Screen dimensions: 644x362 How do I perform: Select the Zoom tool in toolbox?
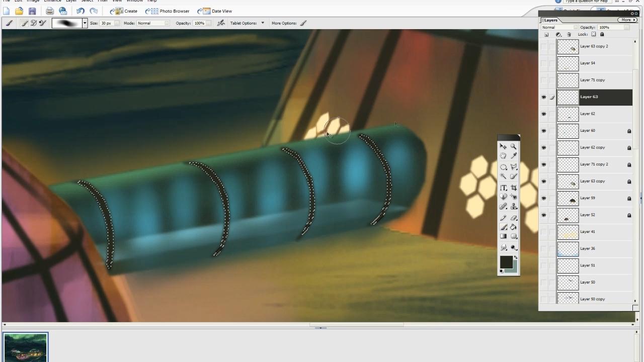click(x=513, y=146)
